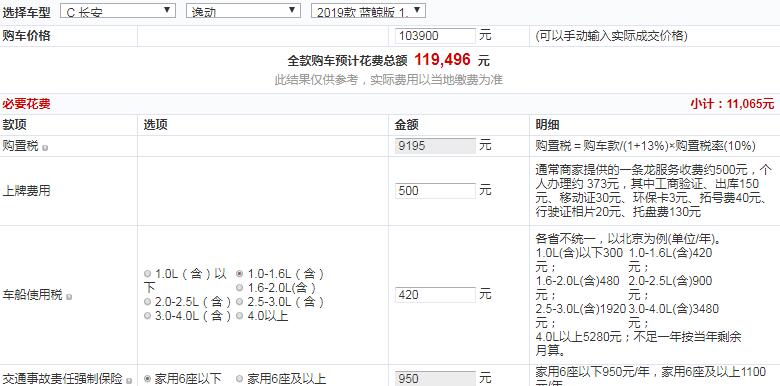Select the 1.6-2.0L(含) radio button

pos(239,288)
